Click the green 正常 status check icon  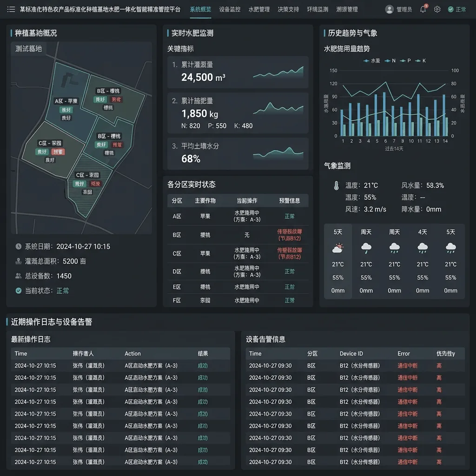[x=450, y=9]
